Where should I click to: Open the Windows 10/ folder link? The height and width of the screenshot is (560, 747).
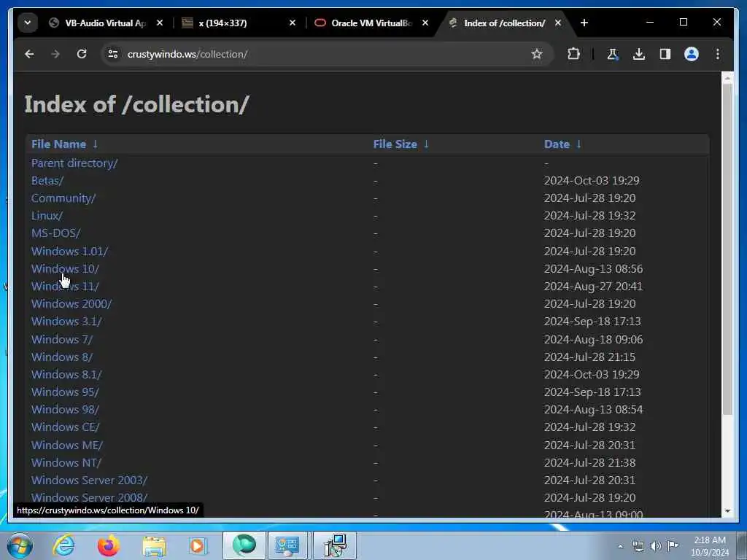pos(65,269)
